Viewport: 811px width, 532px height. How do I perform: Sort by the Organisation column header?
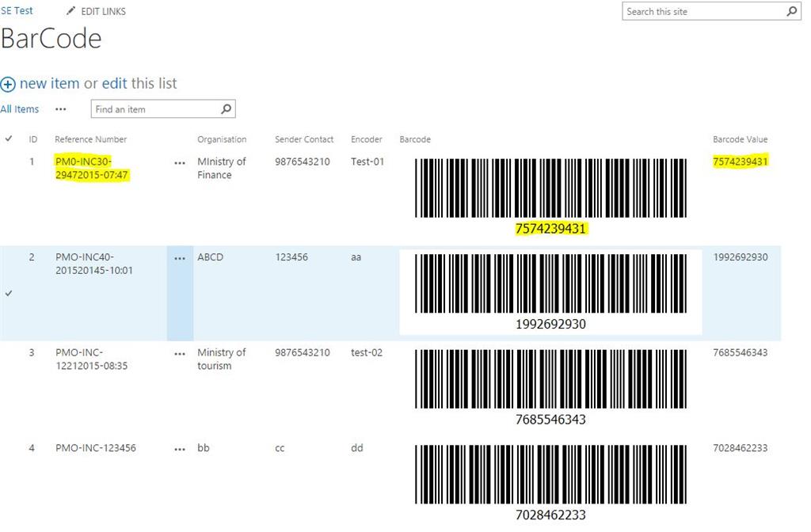coord(222,139)
